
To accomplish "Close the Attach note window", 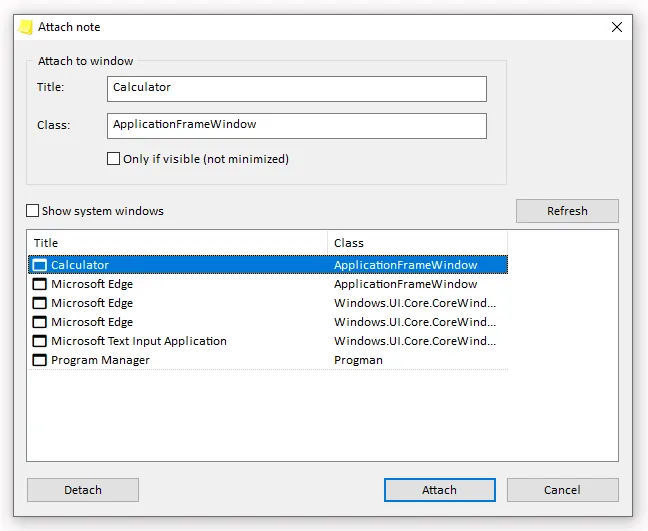I will [x=617, y=27].
